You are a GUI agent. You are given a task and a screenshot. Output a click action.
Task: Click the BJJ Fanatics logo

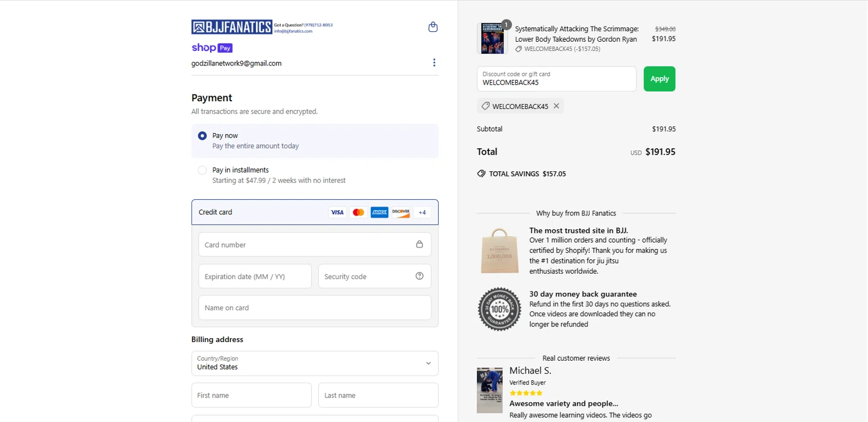pyautogui.click(x=231, y=27)
